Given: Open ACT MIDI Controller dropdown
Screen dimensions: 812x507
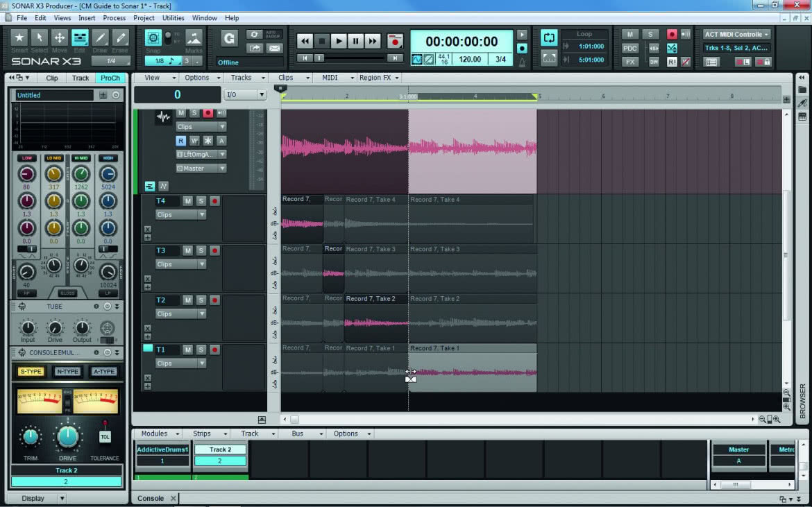Looking at the screenshot, I should point(736,34).
